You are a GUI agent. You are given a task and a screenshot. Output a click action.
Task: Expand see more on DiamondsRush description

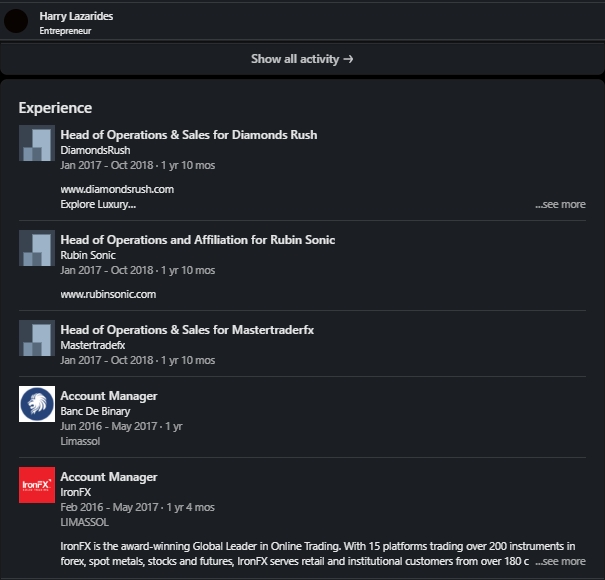pyautogui.click(x=560, y=204)
